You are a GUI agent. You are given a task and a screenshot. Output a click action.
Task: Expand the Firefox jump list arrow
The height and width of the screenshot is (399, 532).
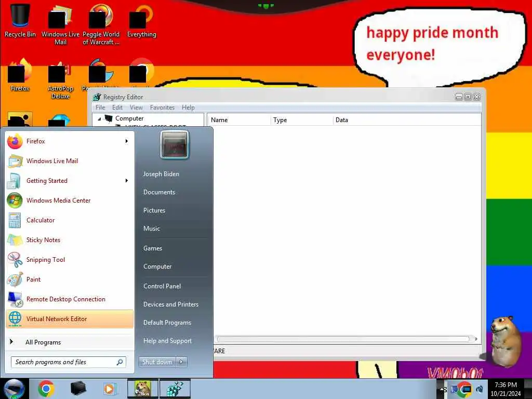point(127,141)
